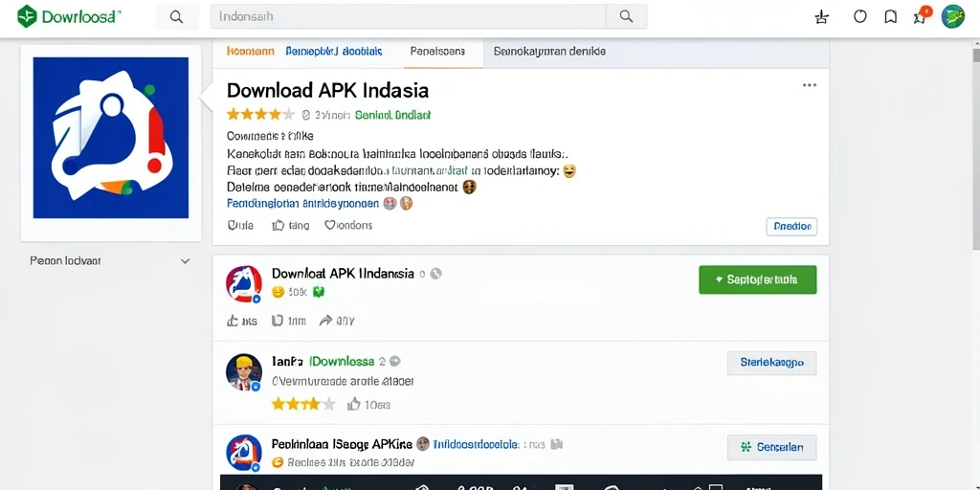Viewport: 980px width, 490px height.
Task: Click the Gensarlan button
Action: (x=772, y=447)
